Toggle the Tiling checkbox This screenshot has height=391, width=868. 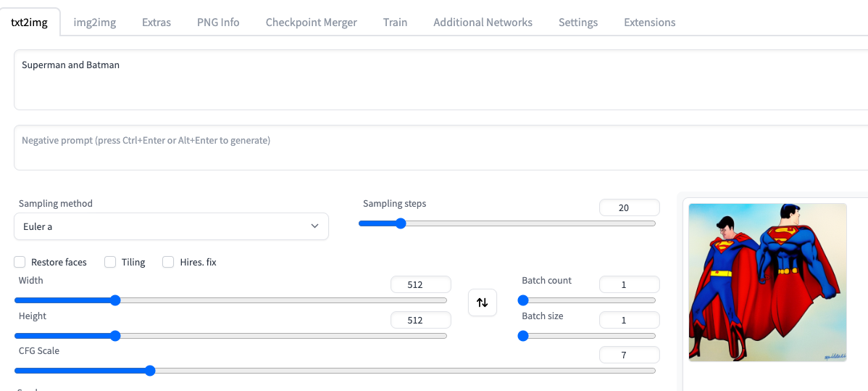pos(110,262)
